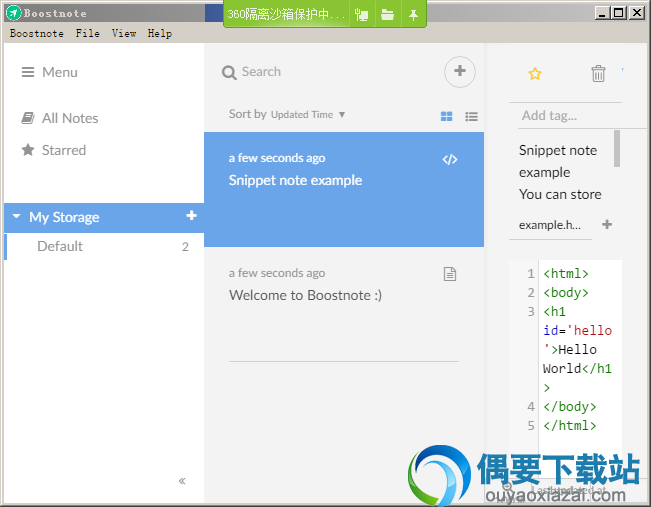
Task: Click the 360 sandbox protection label
Action: [286, 15]
